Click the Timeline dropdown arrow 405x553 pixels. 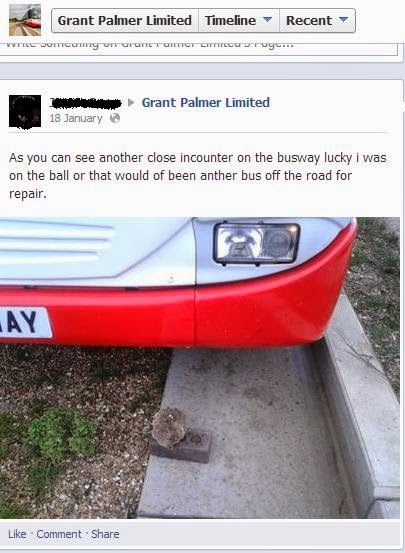(268, 19)
